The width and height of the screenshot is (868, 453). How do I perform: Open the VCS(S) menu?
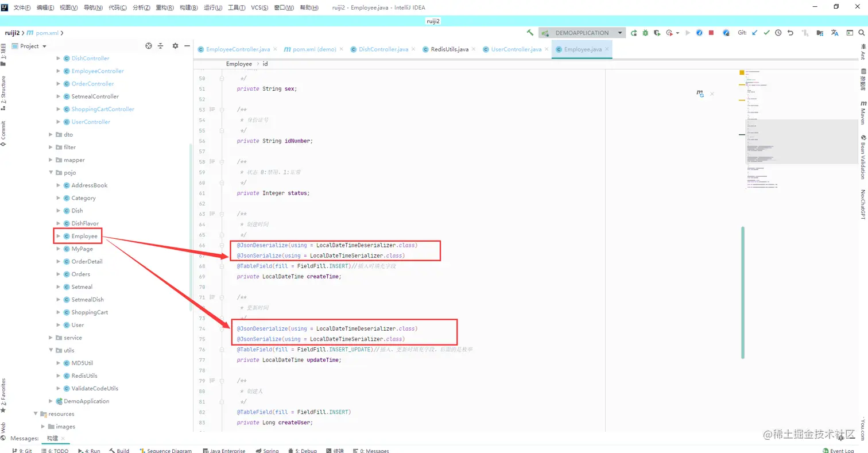260,7
